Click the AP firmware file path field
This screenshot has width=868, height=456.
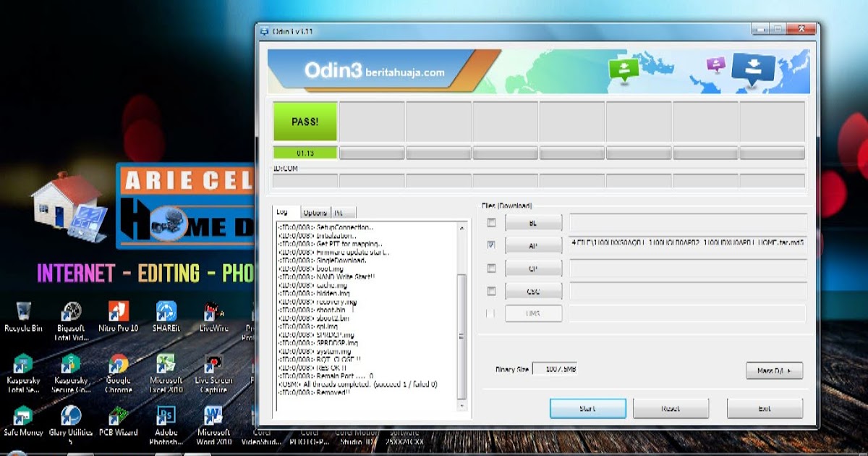[x=687, y=245]
